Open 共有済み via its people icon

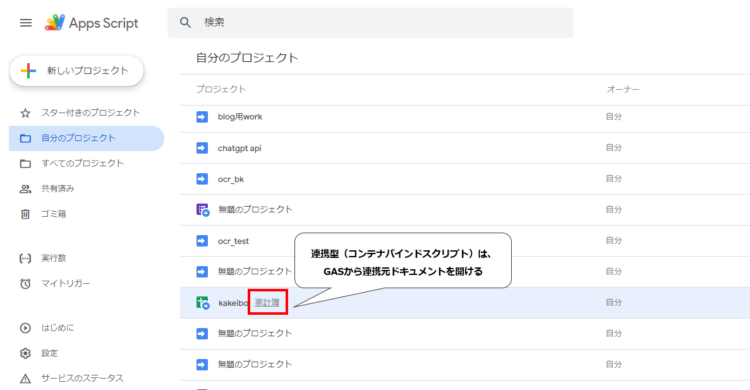click(25, 189)
